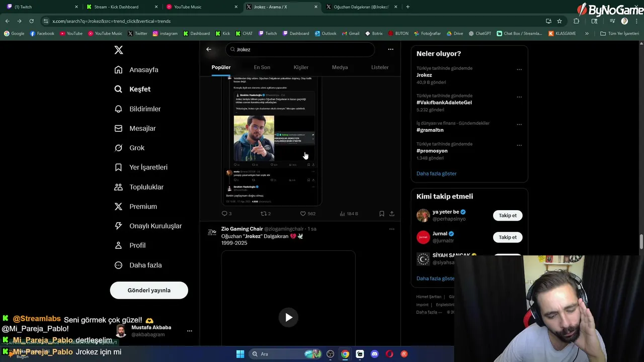Open Keşfet in the sidebar
This screenshot has height=362, width=644.
pyautogui.click(x=132, y=89)
